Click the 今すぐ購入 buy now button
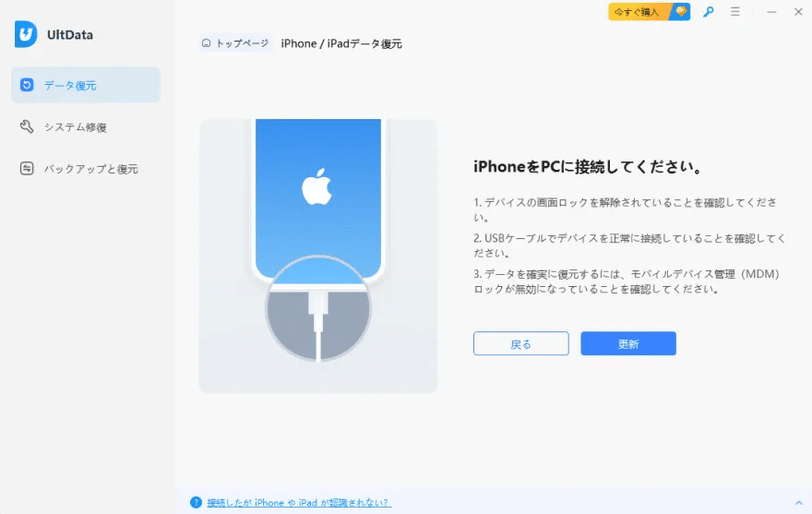The height and width of the screenshot is (514, 812). (649, 11)
